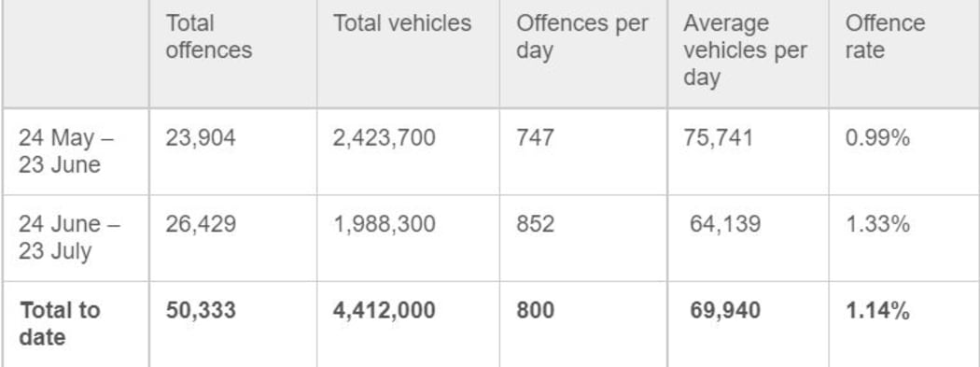The image size is (980, 367).
Task: Select the 26,429 total offences cell
Action: coord(201,224)
